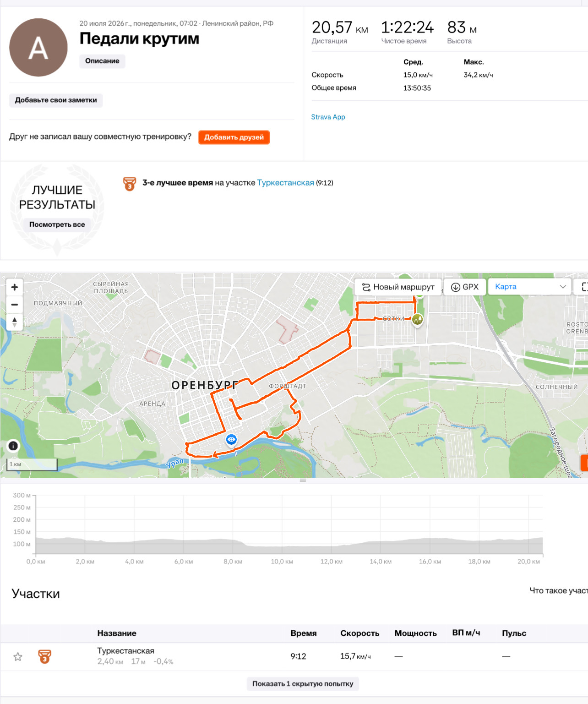588x704 pixels.
Task: Click the Добавить друзей orange button
Action: (234, 137)
